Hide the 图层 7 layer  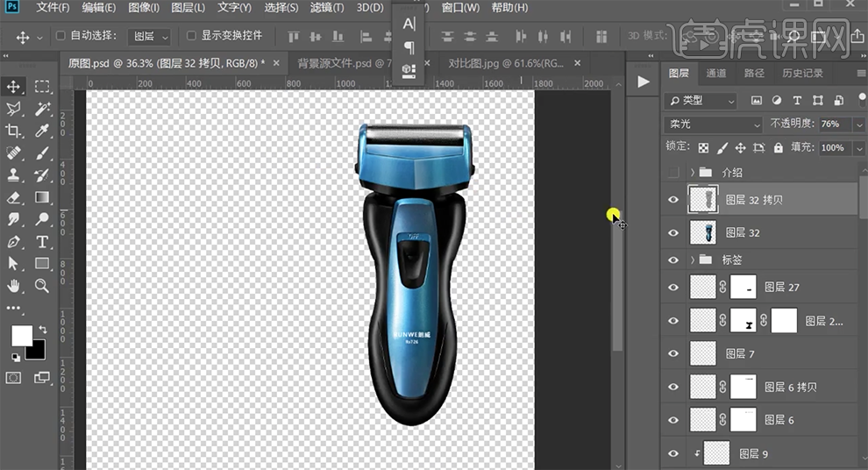pos(673,353)
